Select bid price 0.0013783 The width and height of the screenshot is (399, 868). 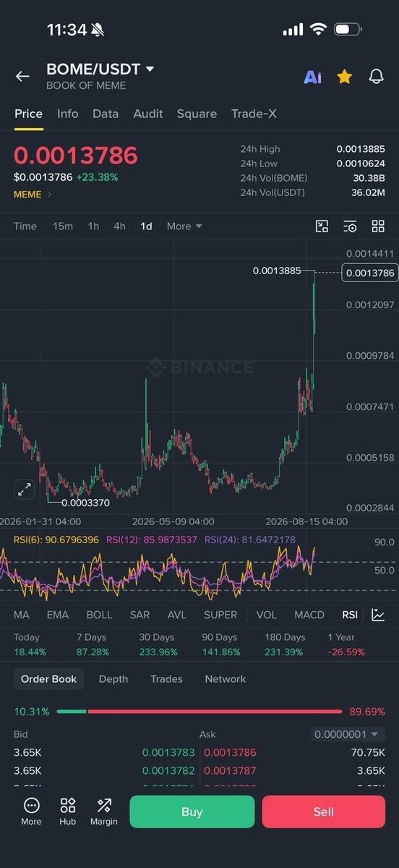[x=168, y=752]
